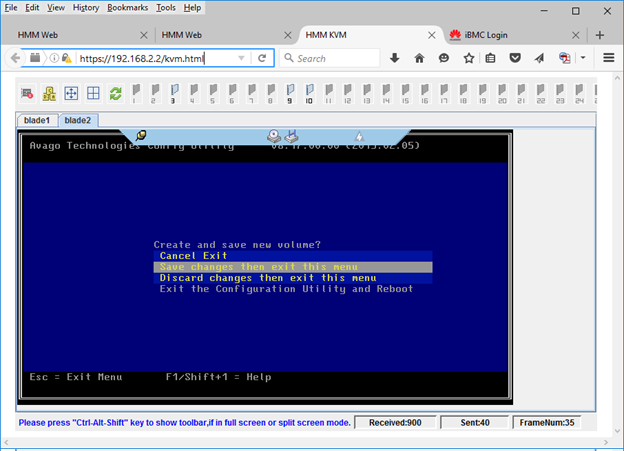Select blade slot 2 flag
The height and width of the screenshot is (451, 624).
(x=154, y=94)
